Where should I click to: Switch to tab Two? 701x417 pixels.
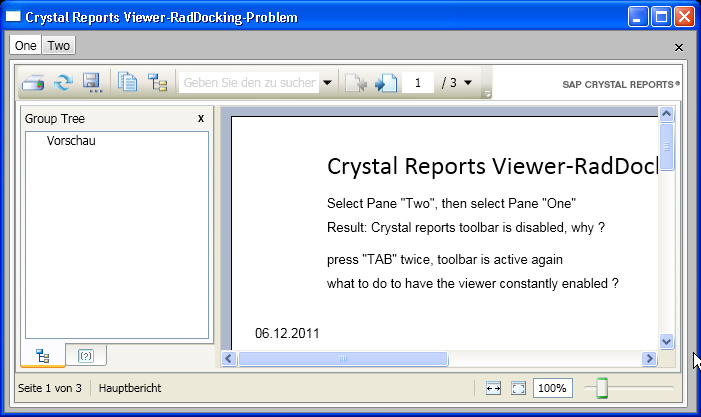pyautogui.click(x=59, y=46)
